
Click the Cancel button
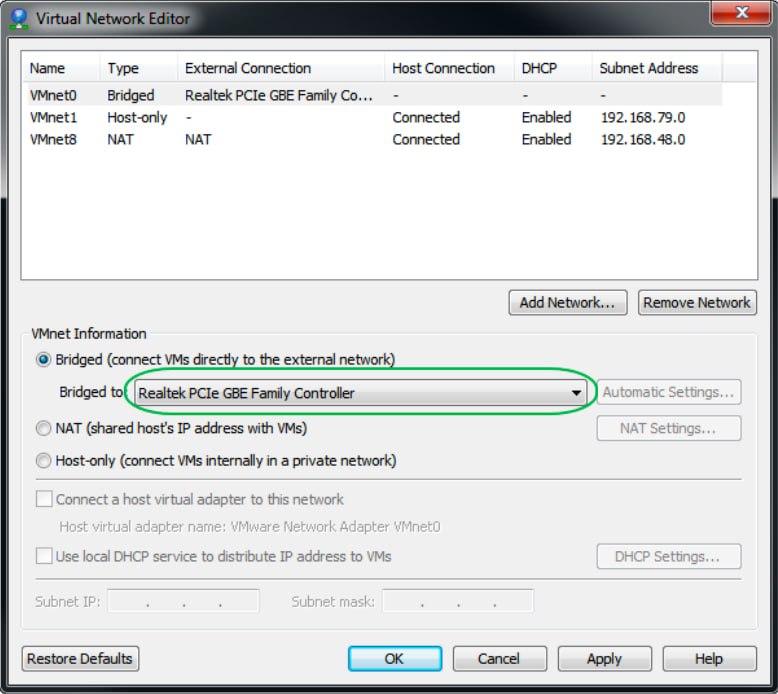[x=500, y=659]
